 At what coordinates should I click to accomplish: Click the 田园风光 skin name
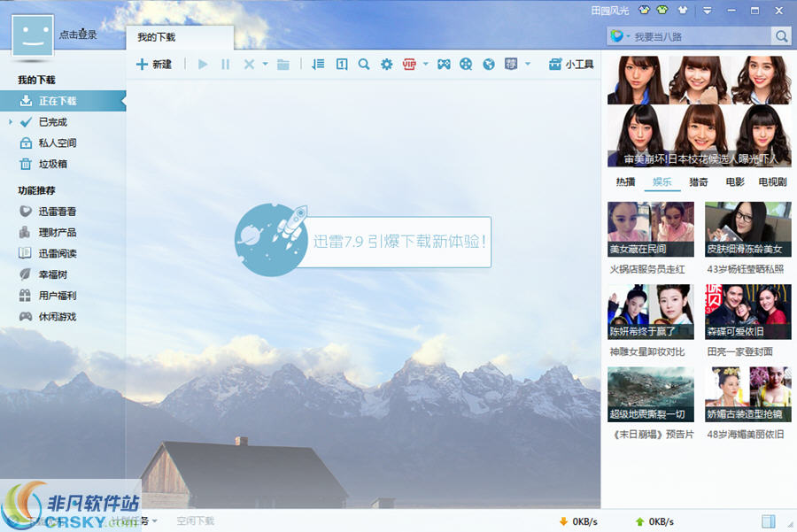(610, 10)
